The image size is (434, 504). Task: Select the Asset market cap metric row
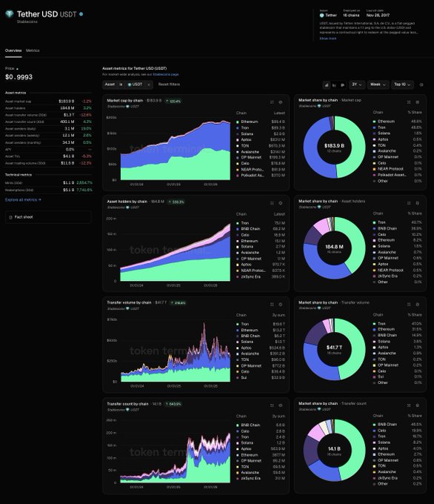point(48,102)
